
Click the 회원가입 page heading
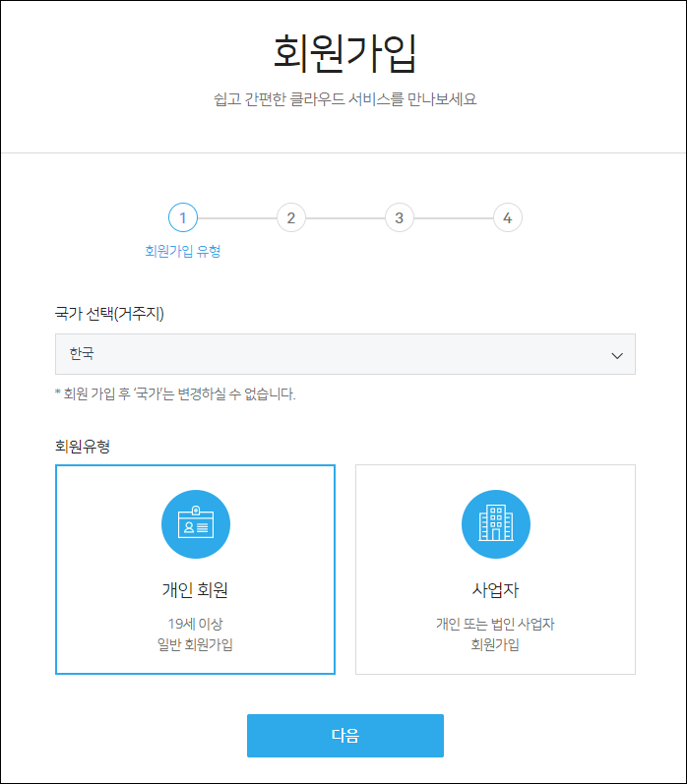[x=344, y=53]
